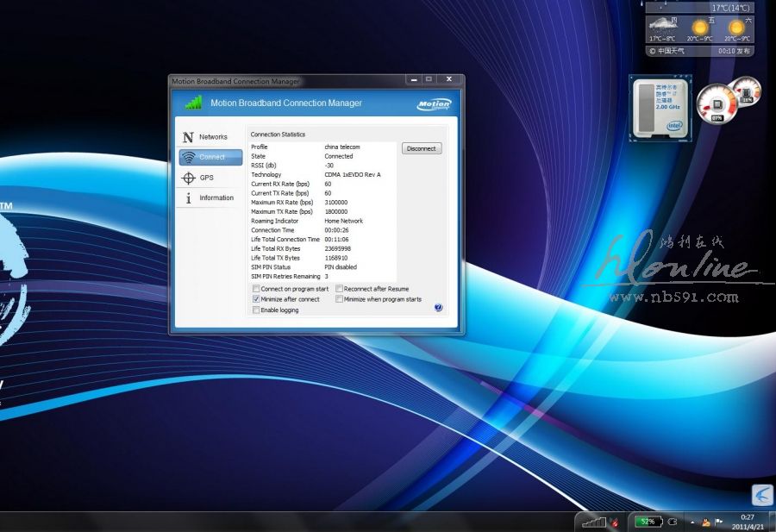Click the taskbar clock showing 0:27

[747, 522]
